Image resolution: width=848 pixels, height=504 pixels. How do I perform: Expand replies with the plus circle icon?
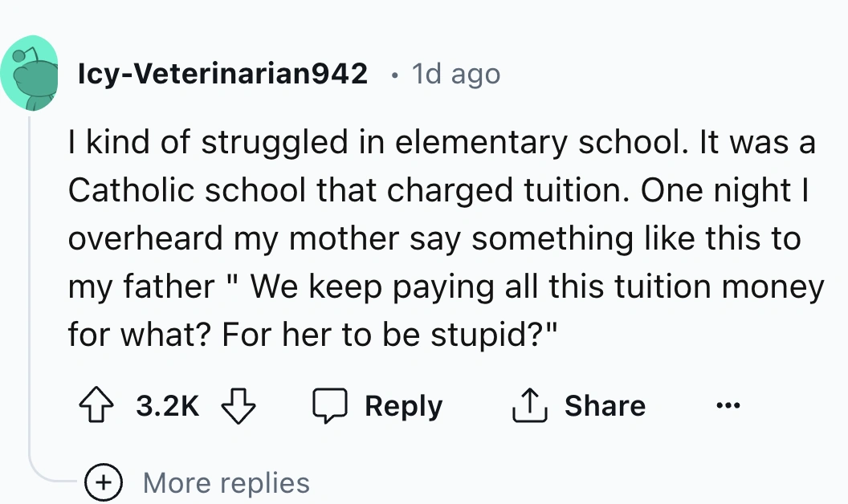tap(104, 482)
